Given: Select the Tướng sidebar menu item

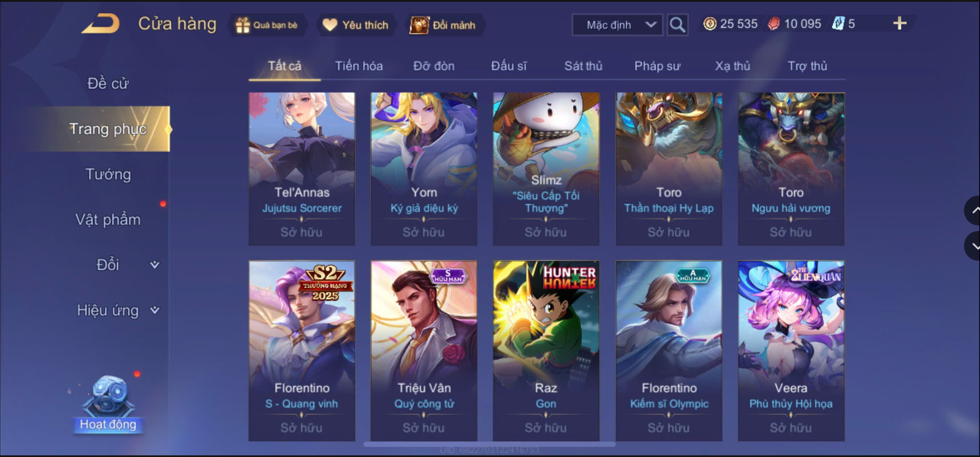Looking at the screenshot, I should pos(108,174).
